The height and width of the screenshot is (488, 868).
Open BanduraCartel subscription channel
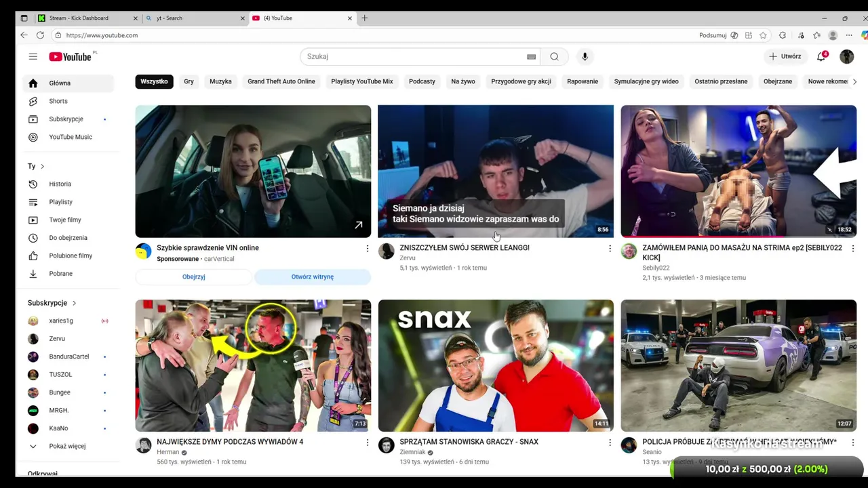(67, 357)
